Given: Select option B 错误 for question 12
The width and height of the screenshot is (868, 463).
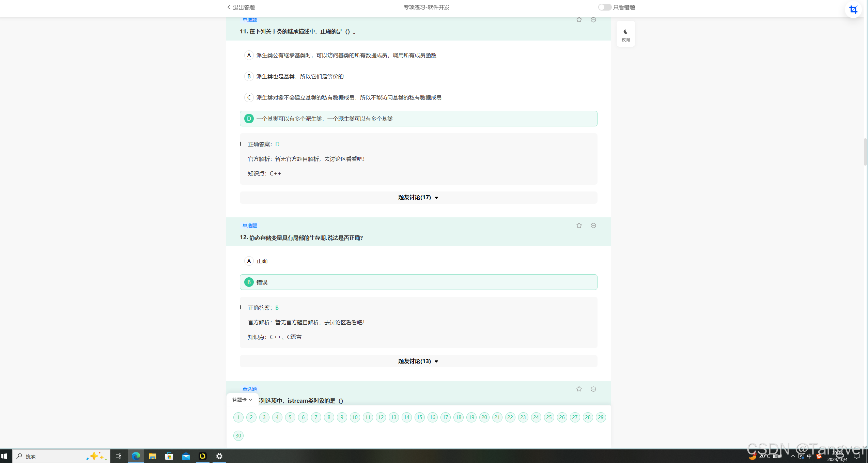Looking at the screenshot, I should click(418, 282).
